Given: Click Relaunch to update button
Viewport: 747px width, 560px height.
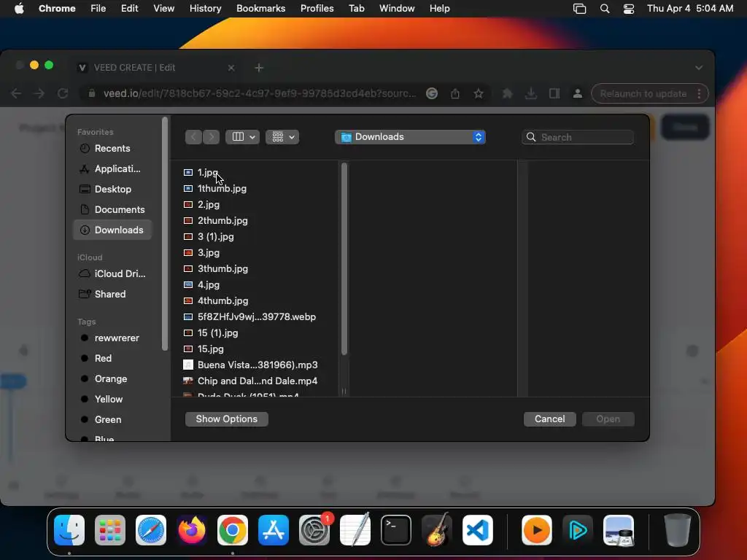Looking at the screenshot, I should (643, 93).
